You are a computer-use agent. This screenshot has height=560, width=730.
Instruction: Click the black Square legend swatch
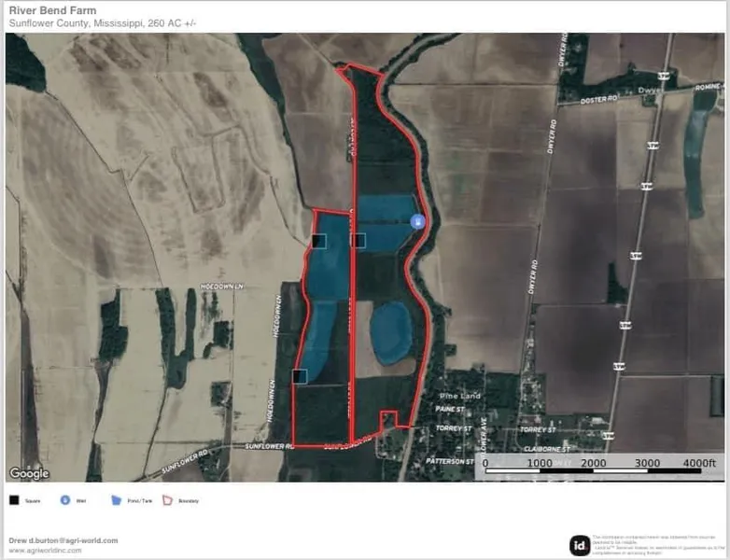(15, 501)
